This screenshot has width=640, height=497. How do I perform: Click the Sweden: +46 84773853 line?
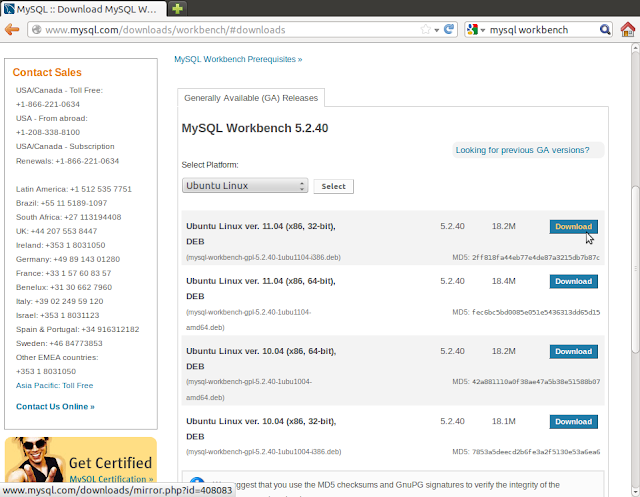tap(59, 343)
